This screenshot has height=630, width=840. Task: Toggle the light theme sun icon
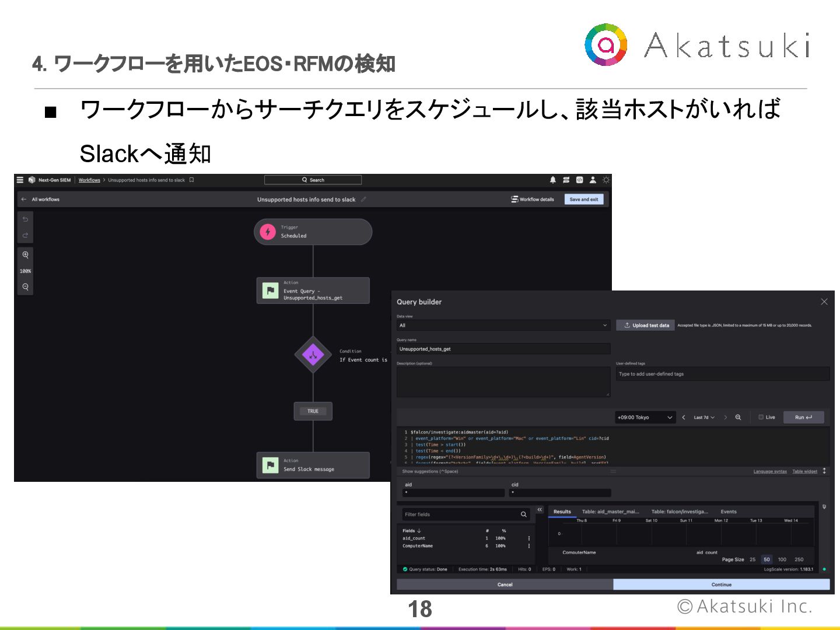point(606,180)
